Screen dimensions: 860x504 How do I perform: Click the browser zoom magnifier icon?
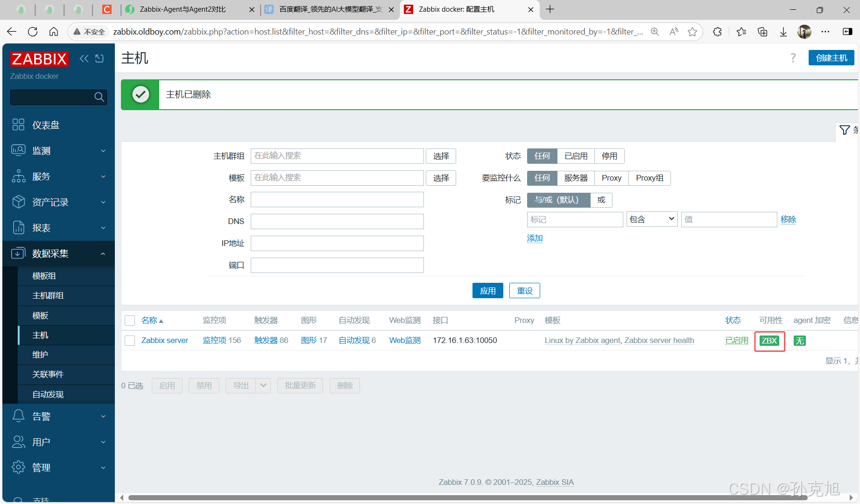[x=655, y=32]
